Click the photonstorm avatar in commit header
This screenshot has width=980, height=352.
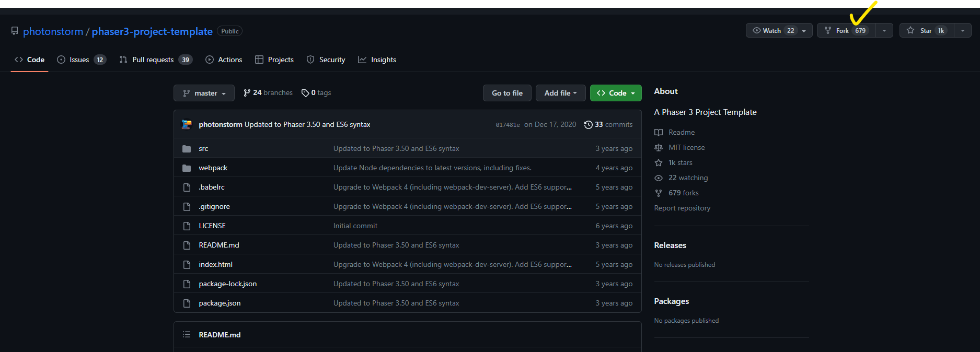pos(187,124)
